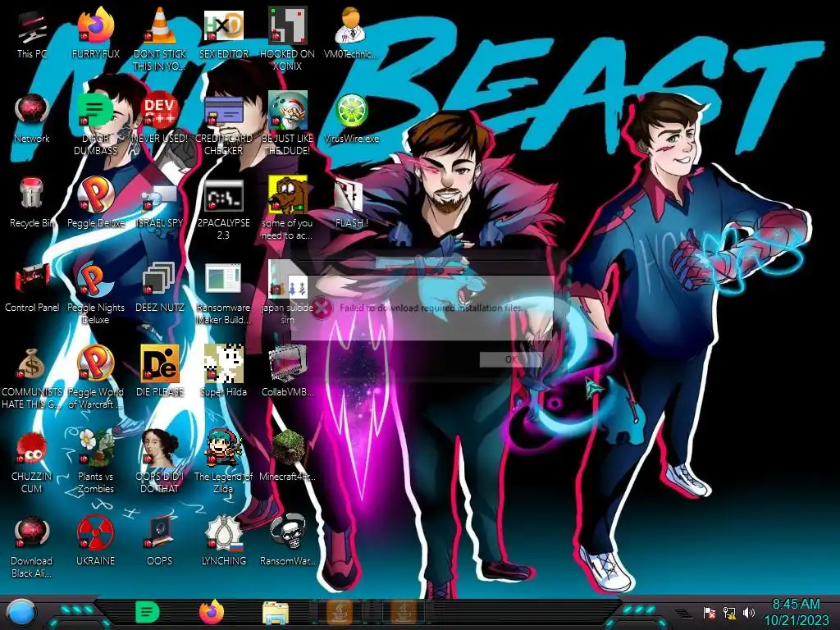Click OK in the failed download dialog
The height and width of the screenshot is (630, 840).
[511, 359]
